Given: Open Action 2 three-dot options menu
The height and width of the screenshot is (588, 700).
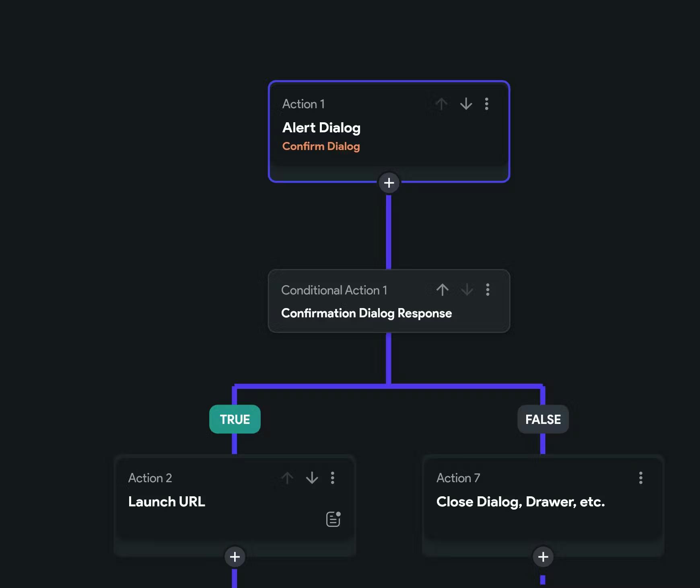Looking at the screenshot, I should [x=332, y=478].
